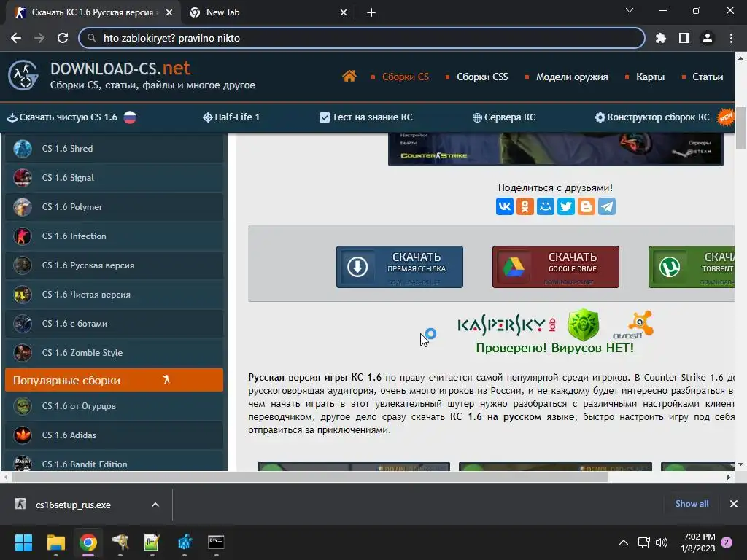747x560 pixels.
Task: Click CS 1.6 Polymer avatar icon
Action: point(23,207)
